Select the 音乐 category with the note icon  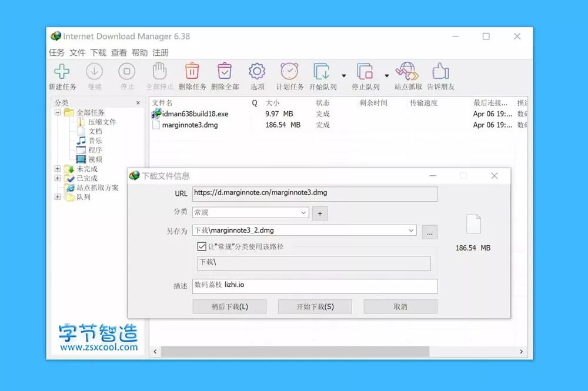(x=89, y=141)
